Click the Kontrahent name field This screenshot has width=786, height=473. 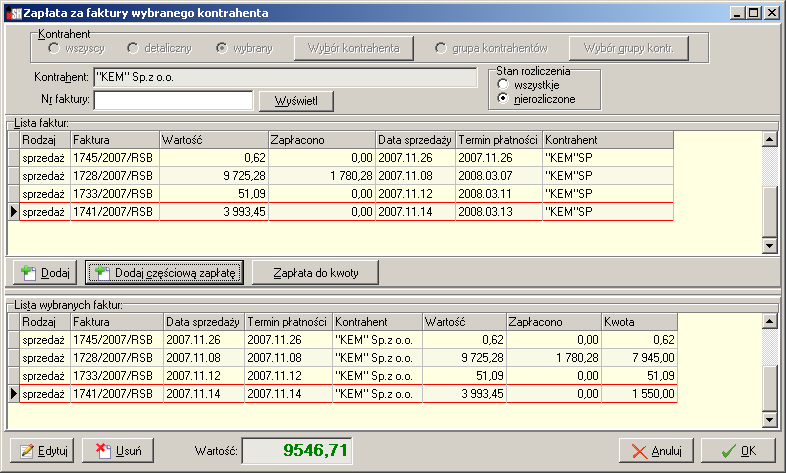pos(285,77)
